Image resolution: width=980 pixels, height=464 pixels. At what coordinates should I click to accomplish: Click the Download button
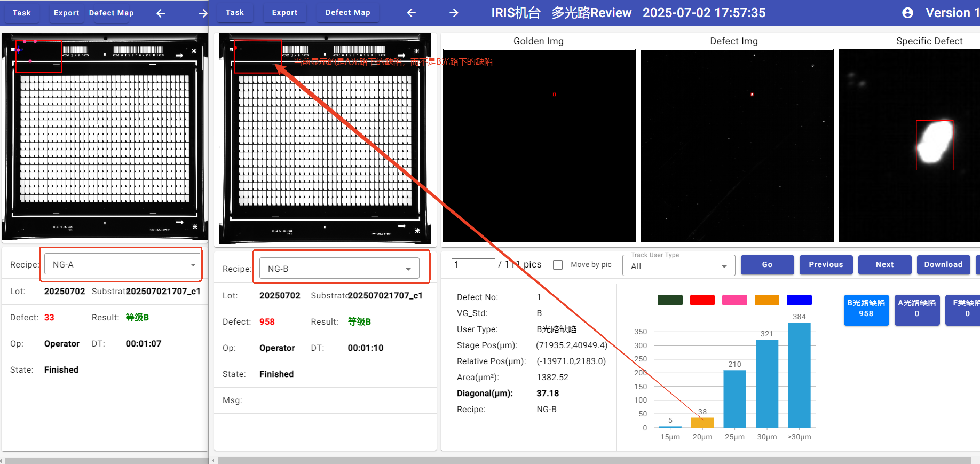click(943, 264)
